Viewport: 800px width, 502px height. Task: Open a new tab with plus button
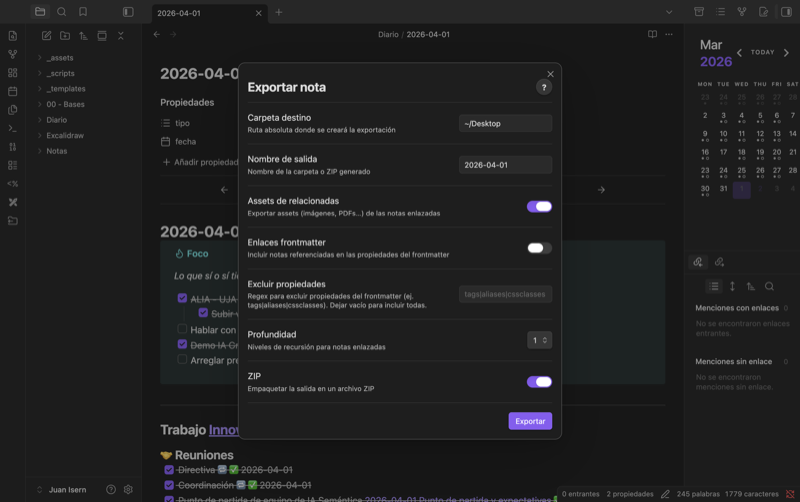click(279, 12)
